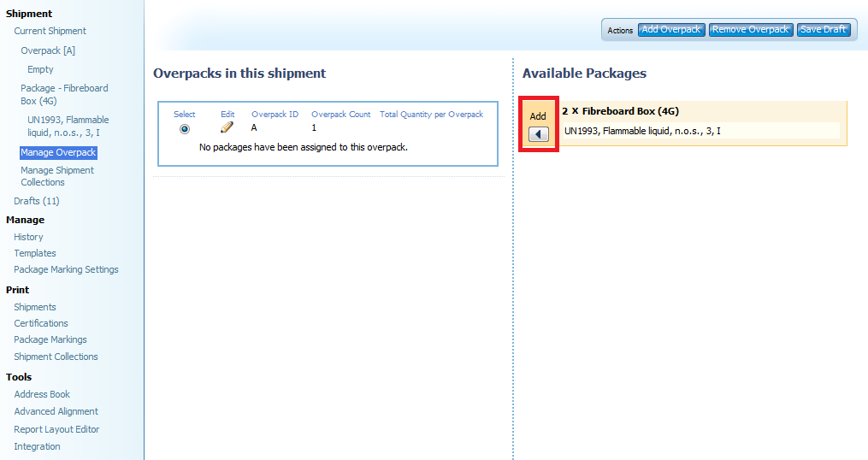Select Overpack [A] in the shipment tree
Image resolution: width=868 pixels, height=460 pixels.
coord(48,50)
